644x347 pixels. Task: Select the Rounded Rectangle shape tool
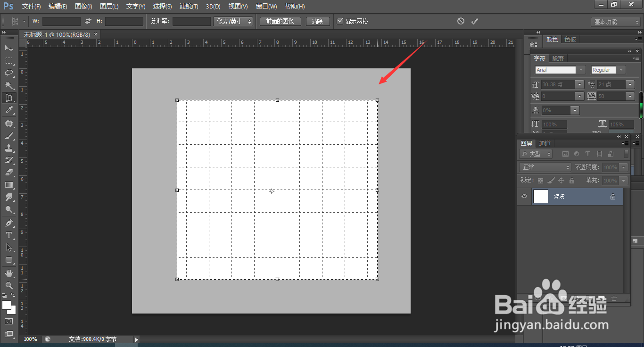9,260
